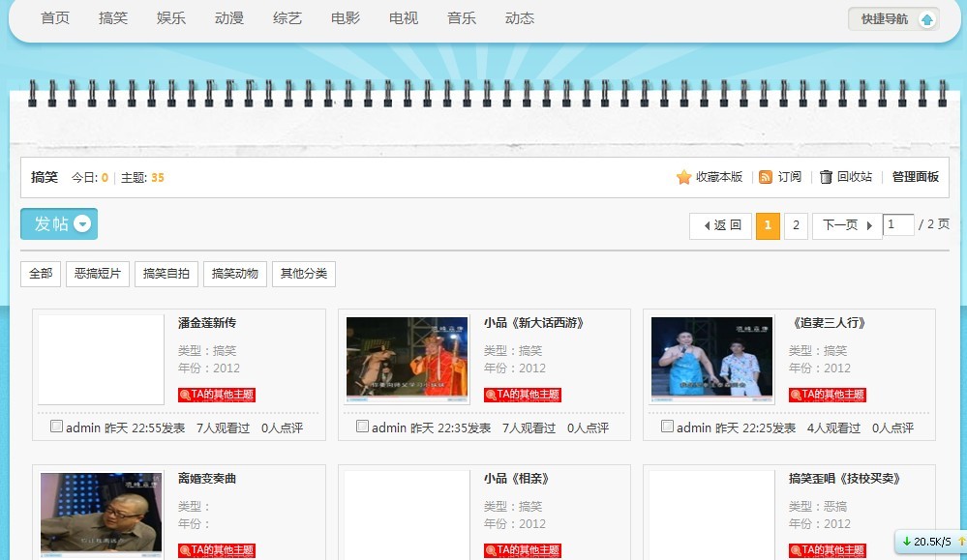
Task: Open the 快捷导航 quick navigation button
Action: [893, 19]
